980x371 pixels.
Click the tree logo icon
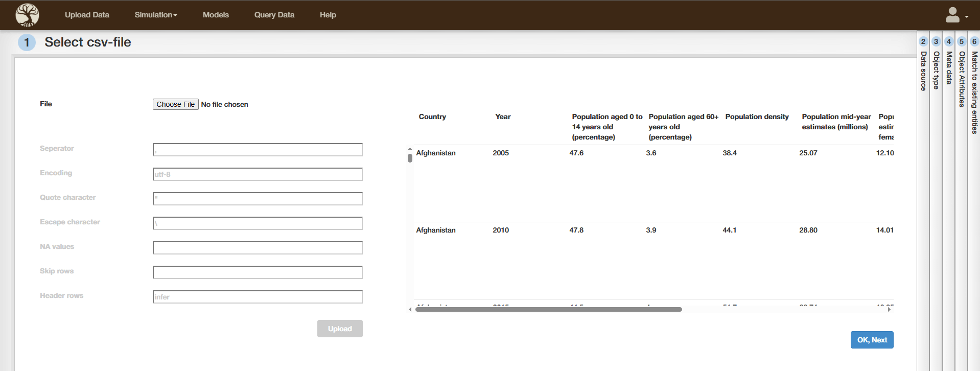coord(27,15)
